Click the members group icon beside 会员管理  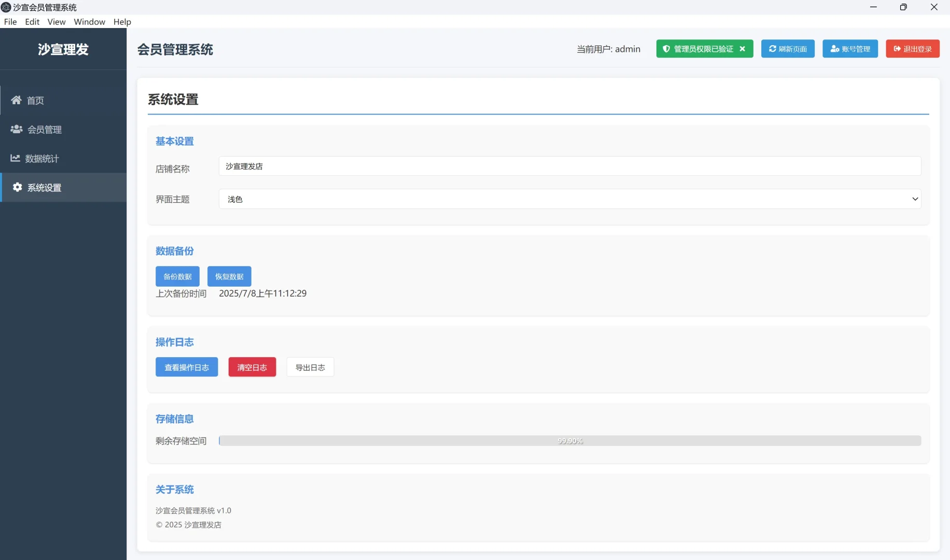point(17,129)
